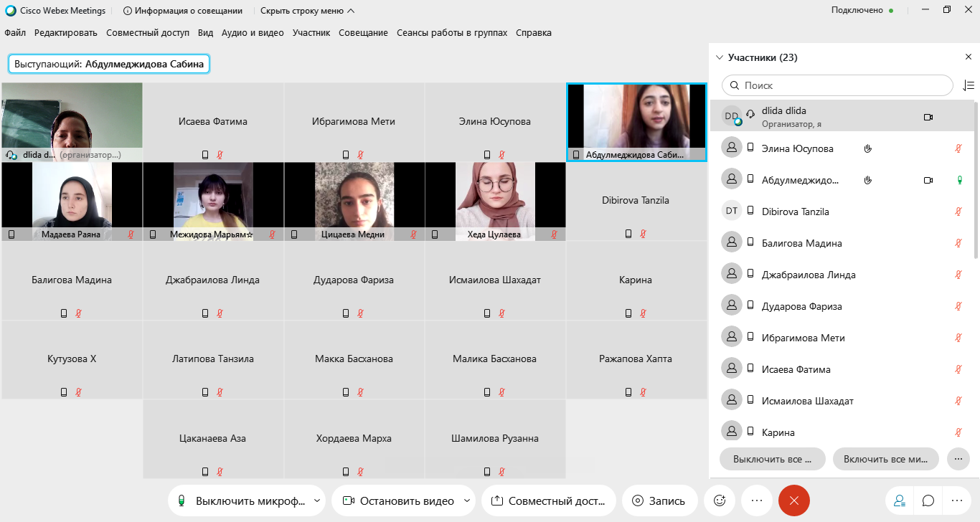Click the muted mic icon on Карина tile

tap(644, 313)
